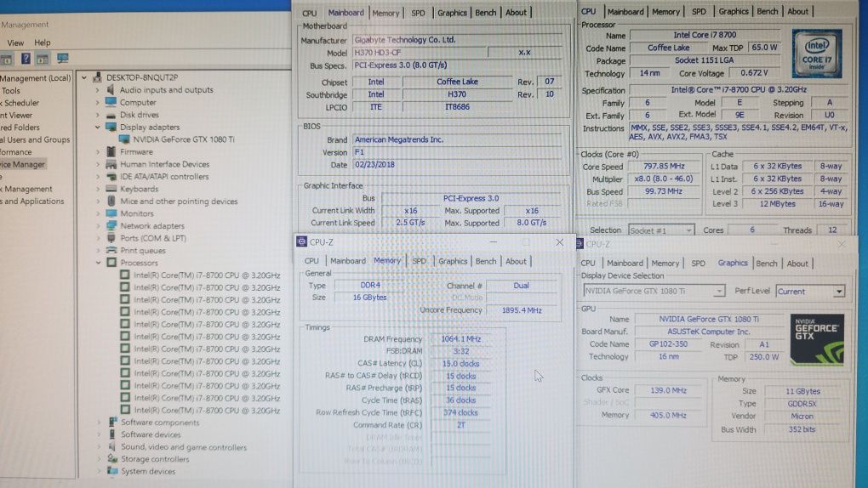This screenshot has height=488, width=868.
Task: Click the Disk drives device icon
Action: [111, 115]
